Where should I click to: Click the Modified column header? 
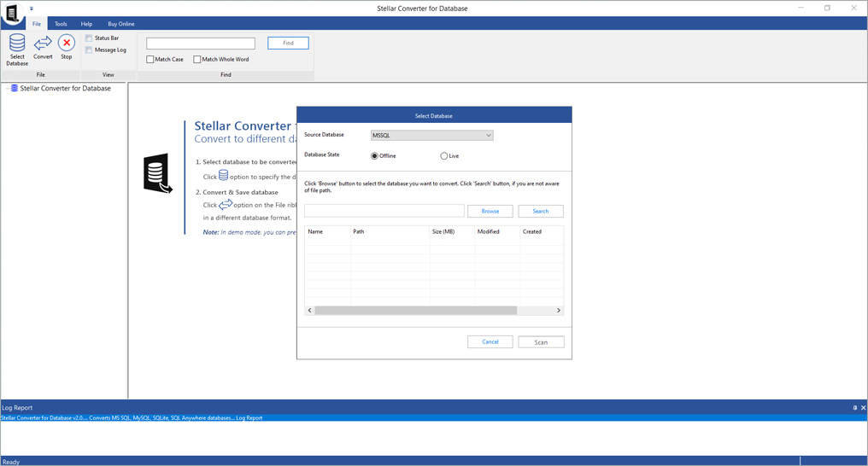click(x=497, y=231)
